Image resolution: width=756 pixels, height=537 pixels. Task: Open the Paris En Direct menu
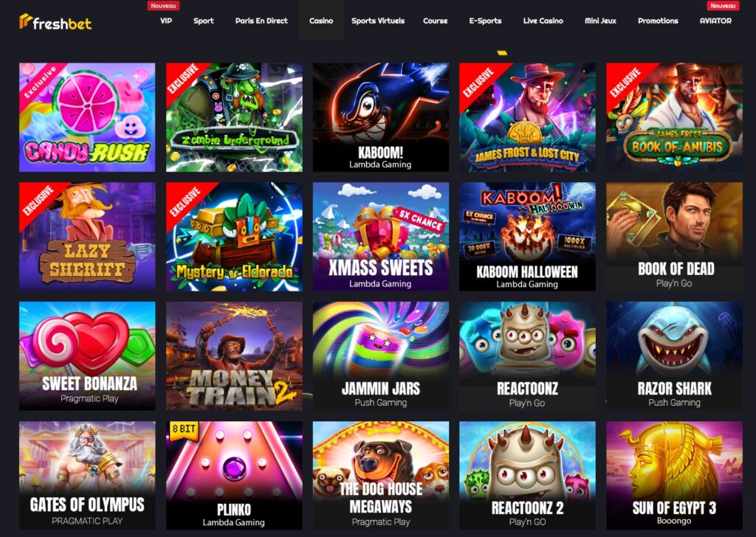coord(261,21)
